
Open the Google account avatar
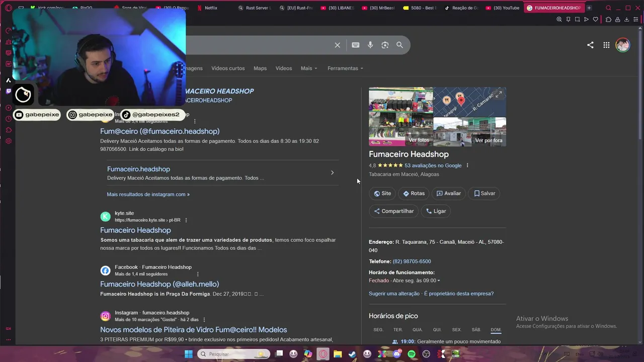(x=623, y=45)
